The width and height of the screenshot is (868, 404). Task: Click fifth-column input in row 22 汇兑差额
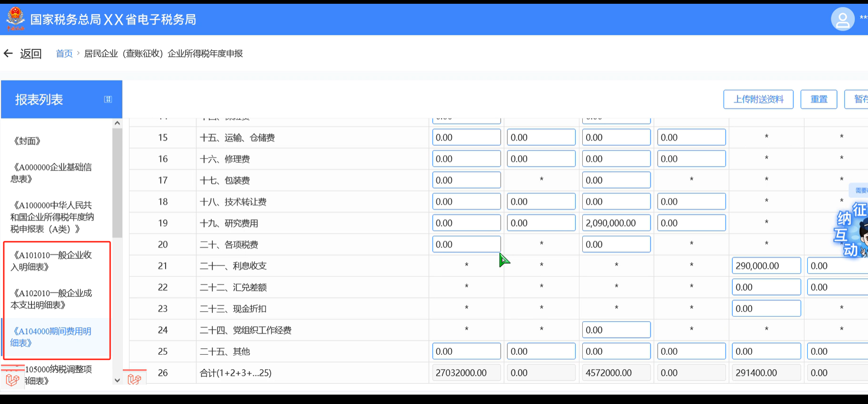(x=766, y=287)
